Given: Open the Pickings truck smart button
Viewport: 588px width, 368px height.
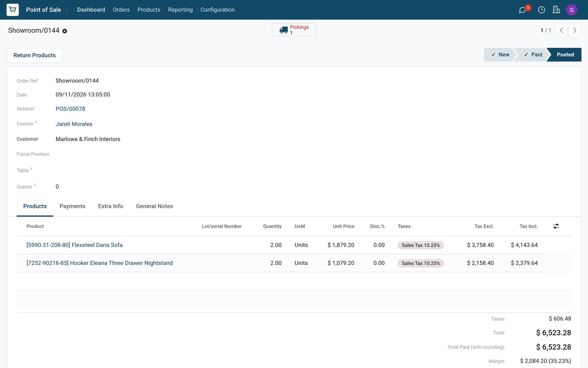Looking at the screenshot, I should (x=294, y=30).
